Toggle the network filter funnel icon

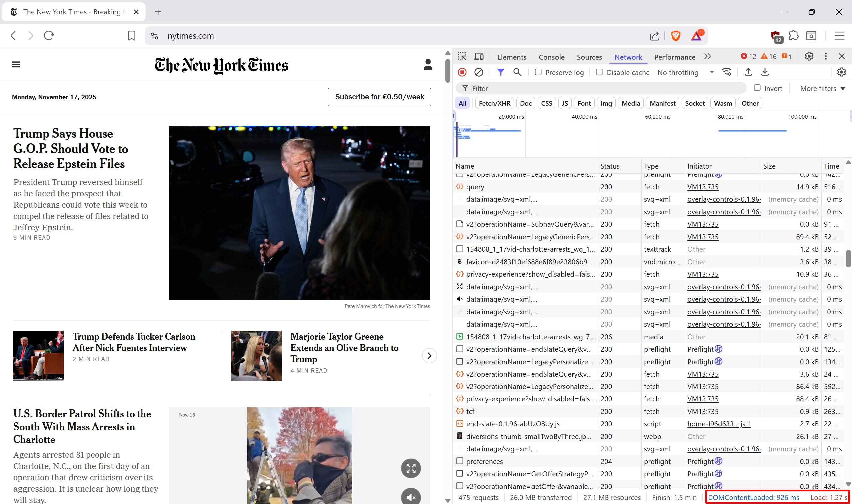(500, 72)
